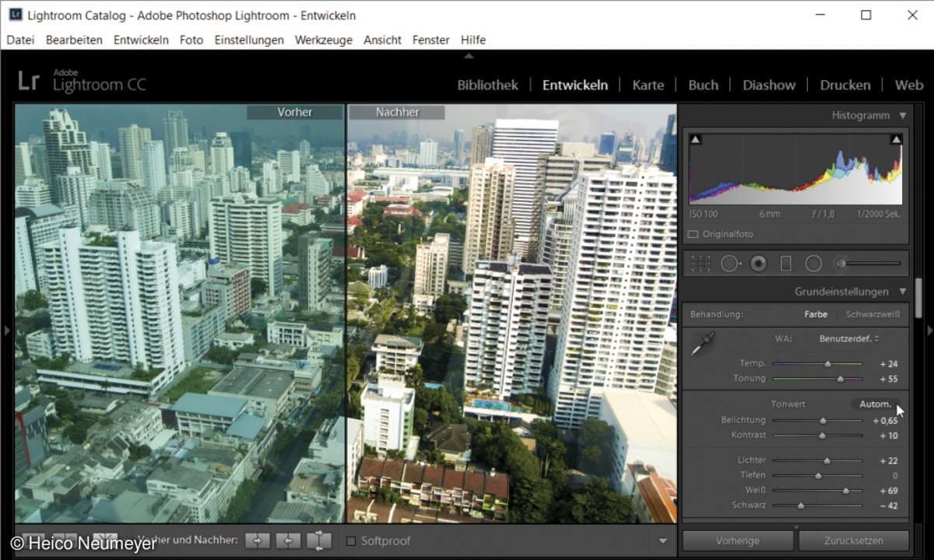This screenshot has height=560, width=934.
Task: Click the Belichtung slider track
Action: point(817,420)
